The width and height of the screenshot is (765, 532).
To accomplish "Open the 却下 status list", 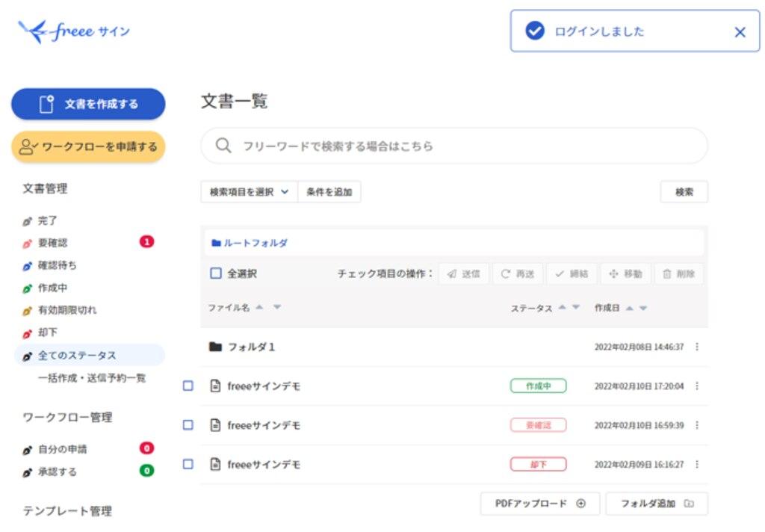I will coord(47,332).
